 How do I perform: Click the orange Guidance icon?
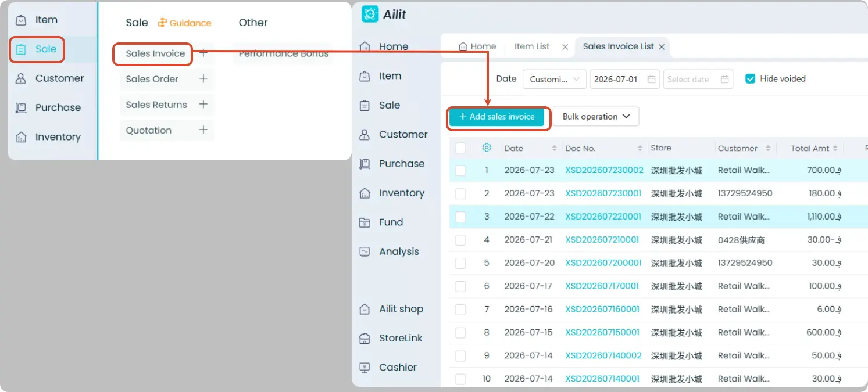pyautogui.click(x=162, y=23)
